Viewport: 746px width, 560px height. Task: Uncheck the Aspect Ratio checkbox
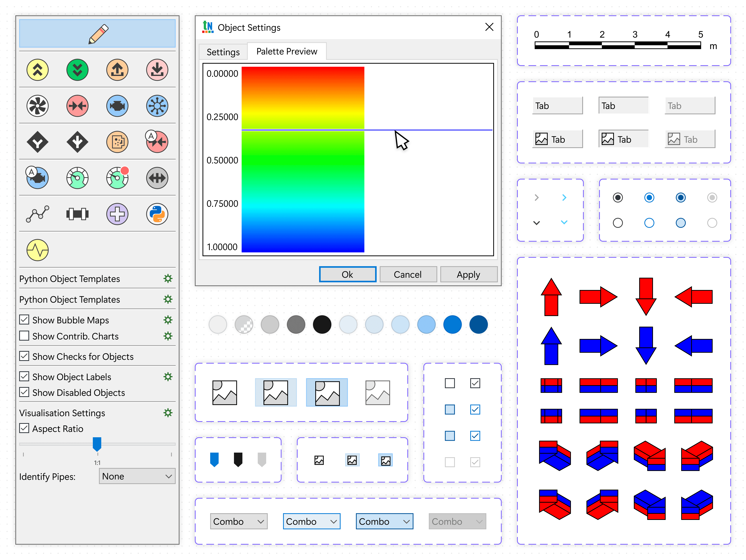coord(24,428)
